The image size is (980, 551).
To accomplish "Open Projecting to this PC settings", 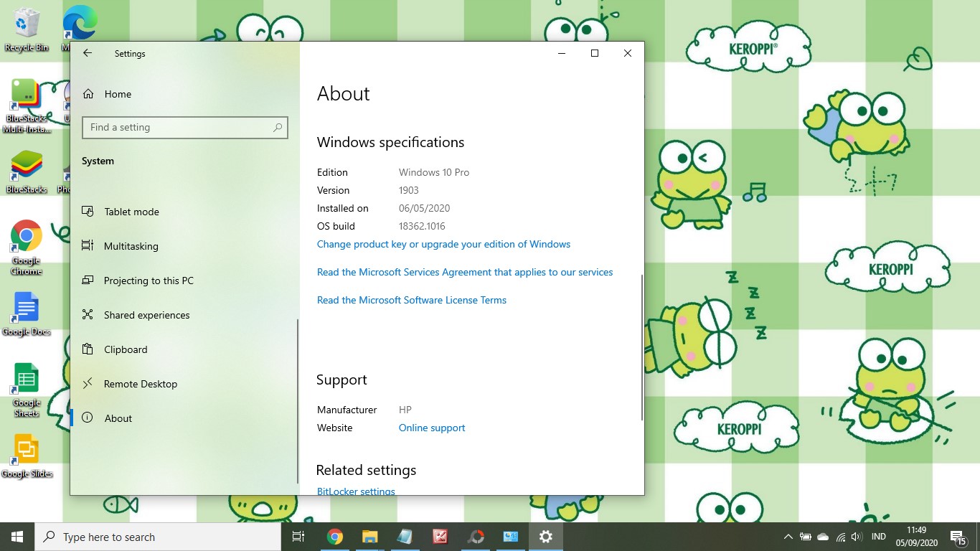I will coord(138,281).
